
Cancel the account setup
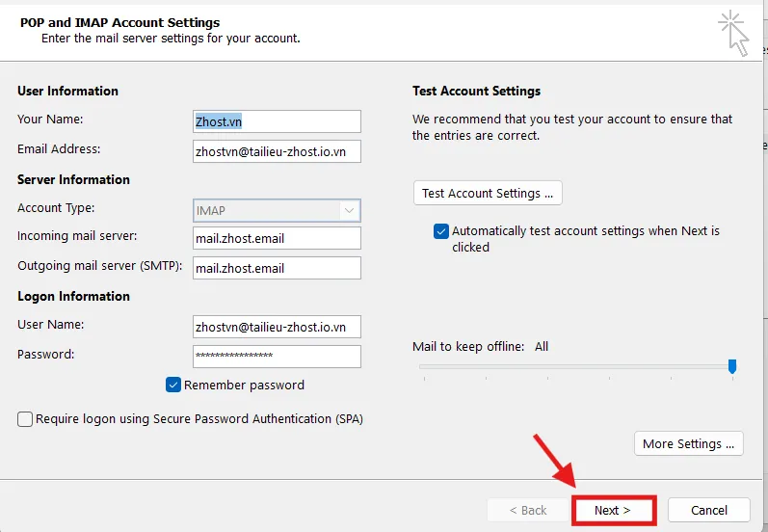[x=709, y=510]
